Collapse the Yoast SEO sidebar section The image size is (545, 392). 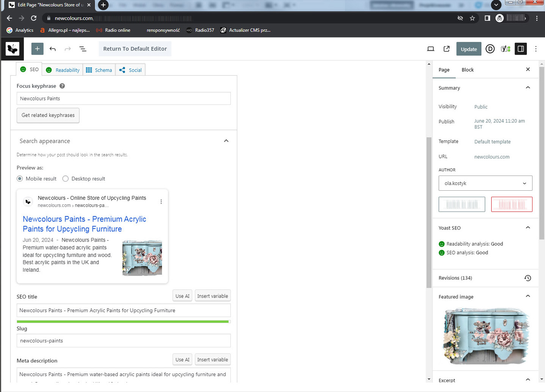[528, 228]
